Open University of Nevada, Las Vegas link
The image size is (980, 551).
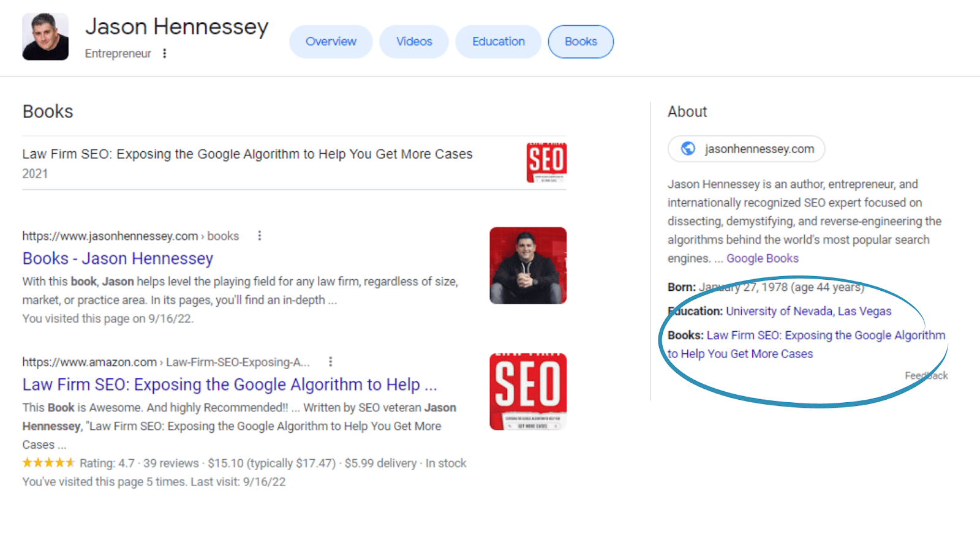click(x=809, y=311)
